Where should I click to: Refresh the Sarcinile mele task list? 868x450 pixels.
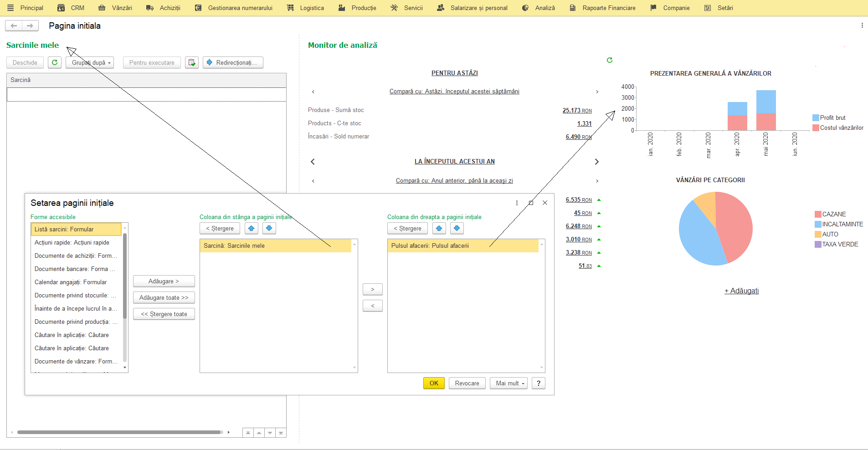55,62
